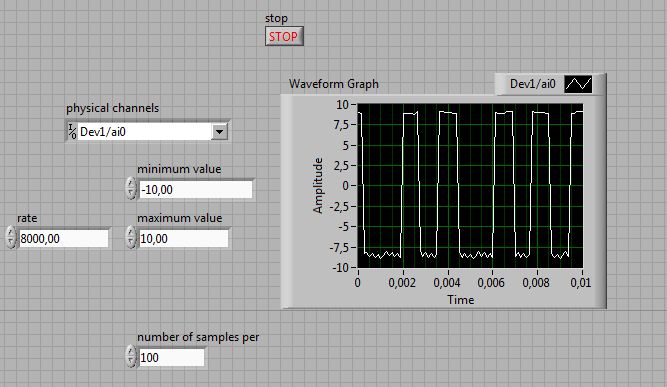Click the 10 maximum marker on amplitude axis
The image size is (667, 387).
(x=342, y=105)
